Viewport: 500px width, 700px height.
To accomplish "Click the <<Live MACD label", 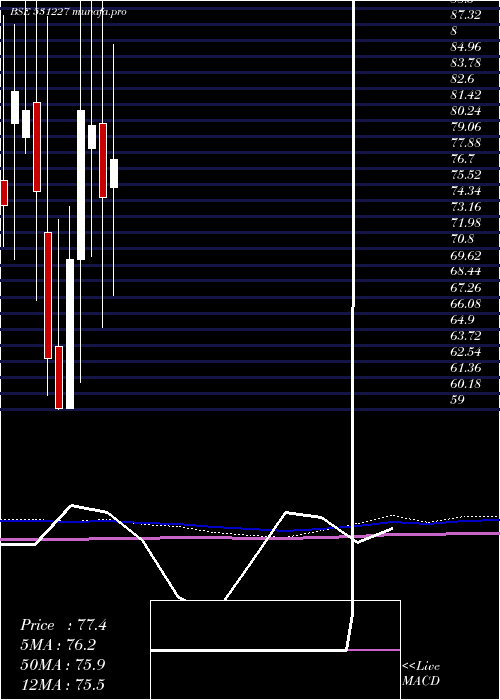I will pyautogui.click(x=421, y=674).
